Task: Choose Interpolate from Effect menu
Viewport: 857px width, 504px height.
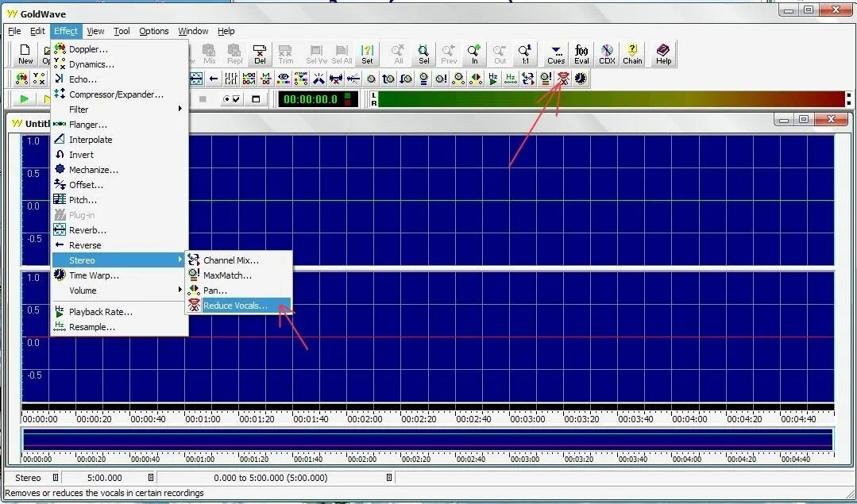Action: pos(120,140)
